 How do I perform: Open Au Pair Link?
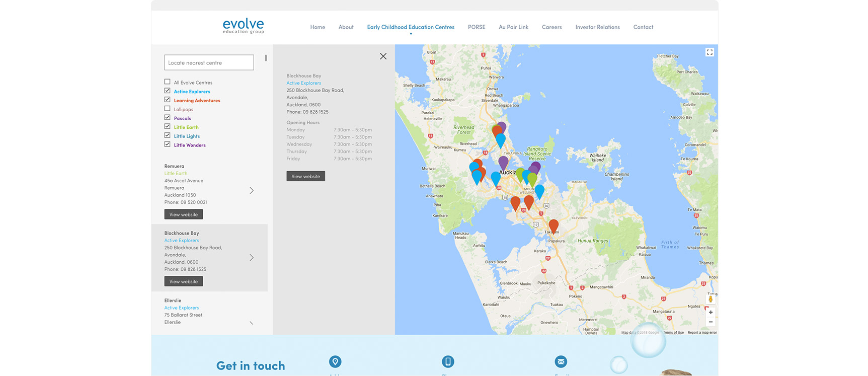pos(513,27)
